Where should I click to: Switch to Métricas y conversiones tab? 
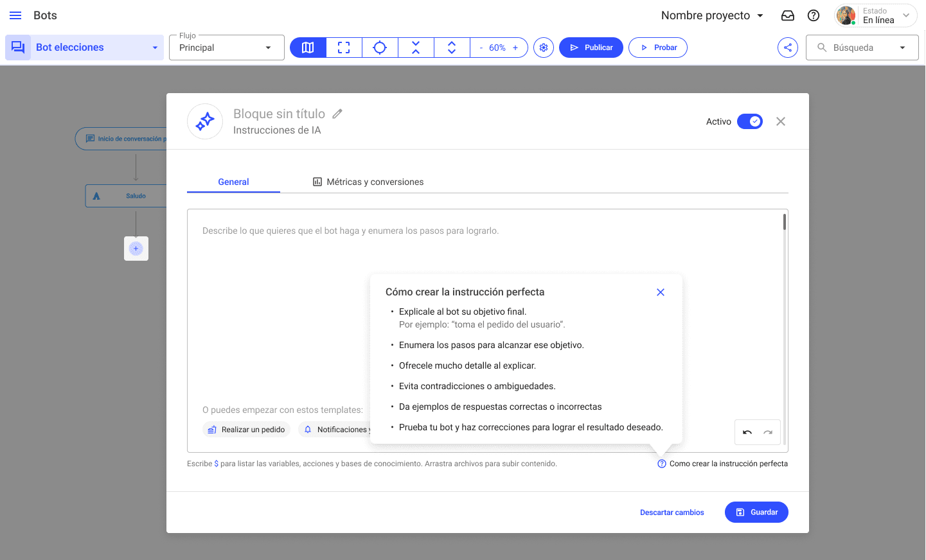point(368,182)
